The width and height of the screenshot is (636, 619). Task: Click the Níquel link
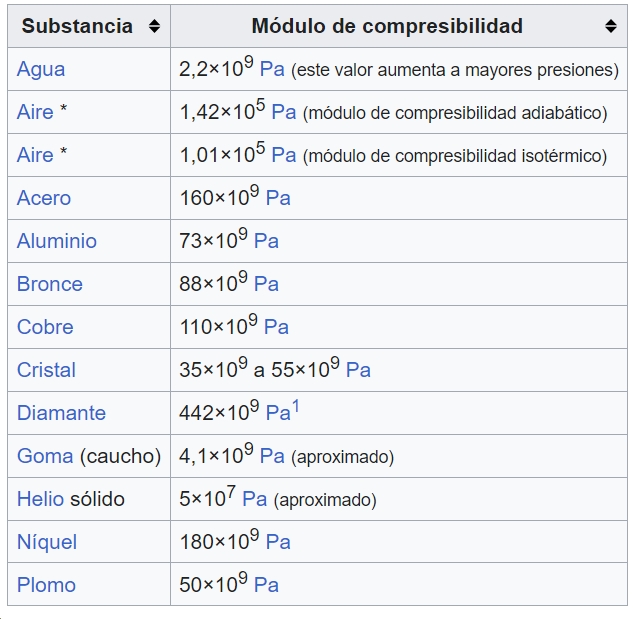point(47,542)
